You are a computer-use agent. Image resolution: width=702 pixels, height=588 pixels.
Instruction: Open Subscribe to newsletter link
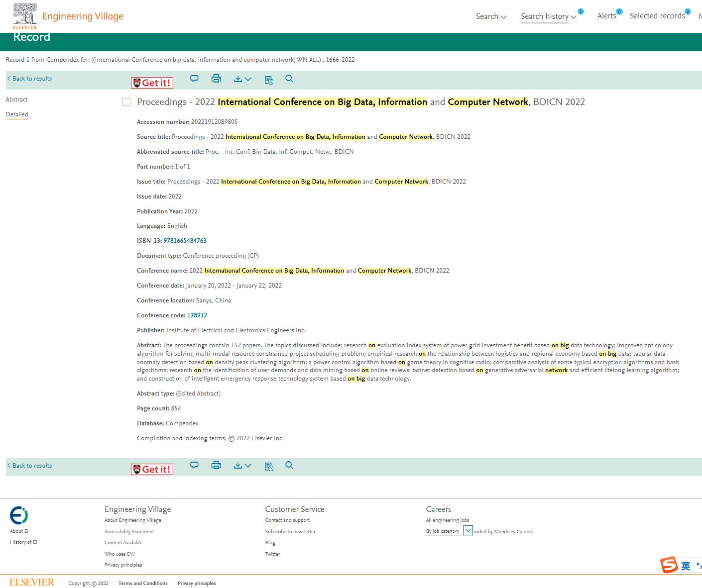290,532
